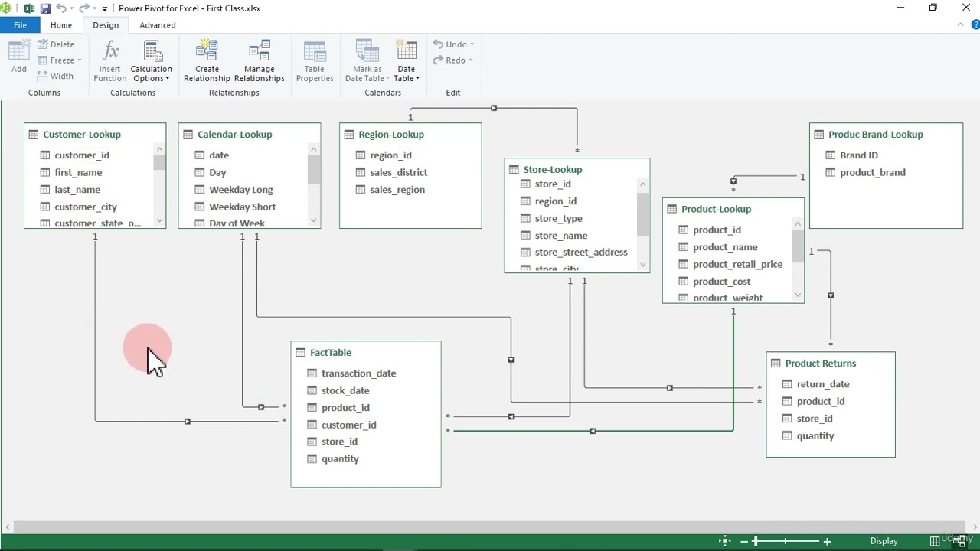Click the Create Relationship icon
The height and width of the screenshot is (551, 980).
(x=207, y=51)
